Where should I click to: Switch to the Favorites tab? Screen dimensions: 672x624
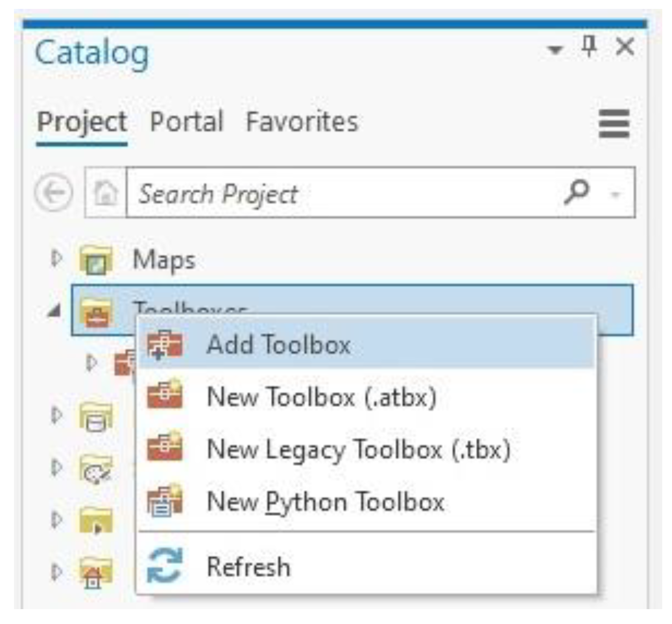[302, 122]
